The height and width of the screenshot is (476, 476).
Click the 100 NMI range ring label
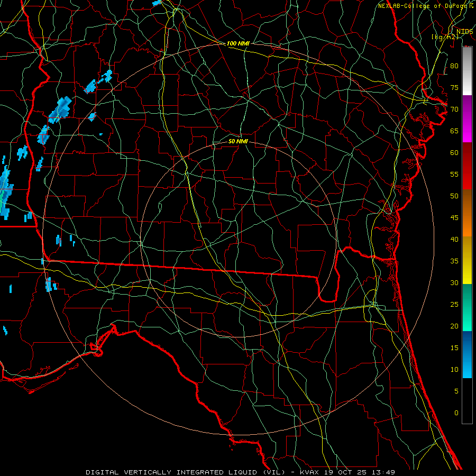coord(239,43)
